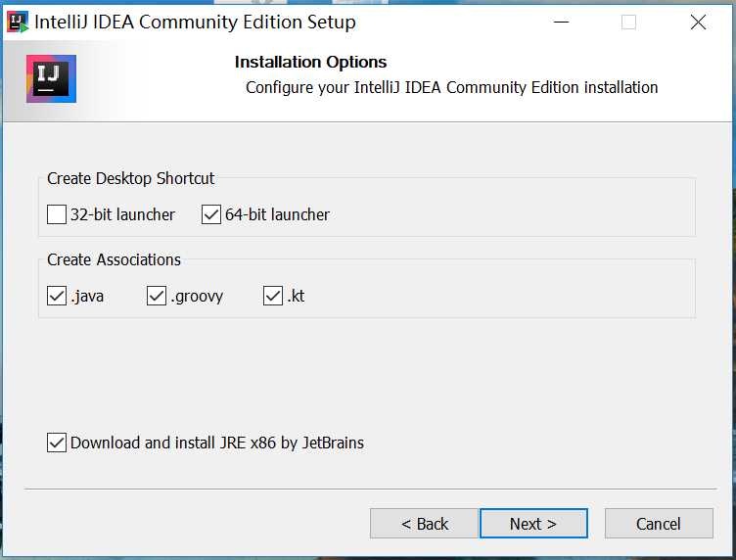Click the 'Create Associations' group label
Screen dimensions: 736x560
point(114,259)
